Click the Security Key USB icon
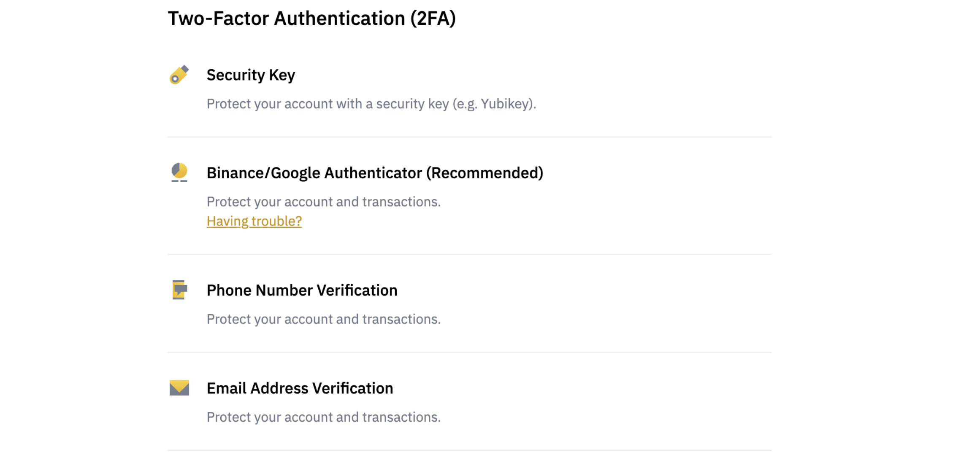 tap(179, 75)
